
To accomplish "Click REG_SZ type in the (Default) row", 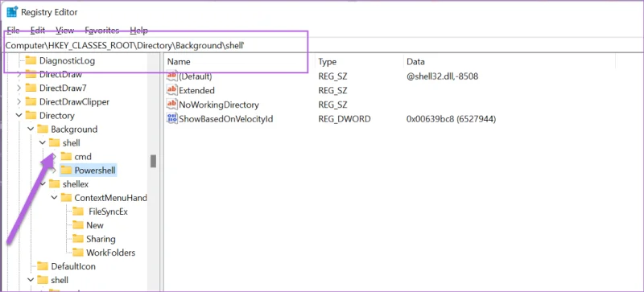I will pos(332,76).
